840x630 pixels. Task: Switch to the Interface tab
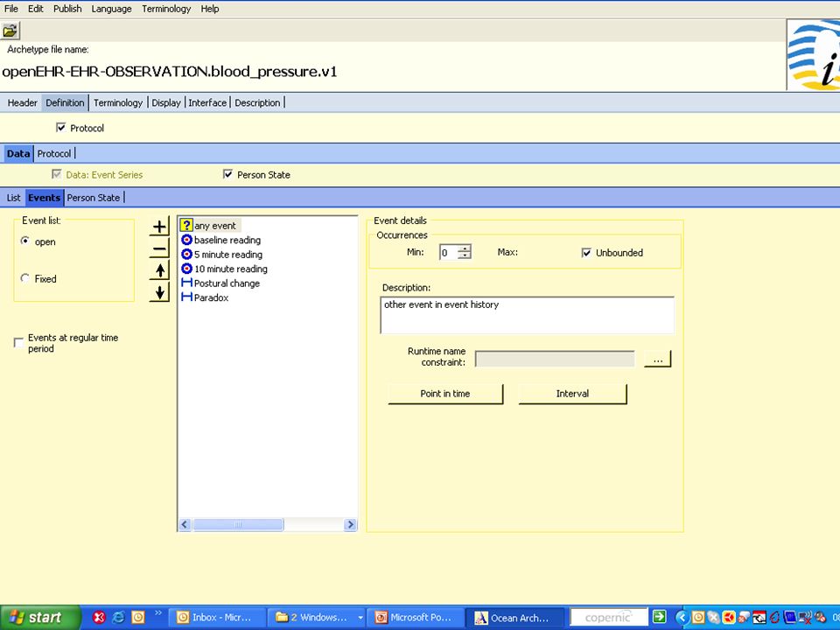[x=207, y=102]
